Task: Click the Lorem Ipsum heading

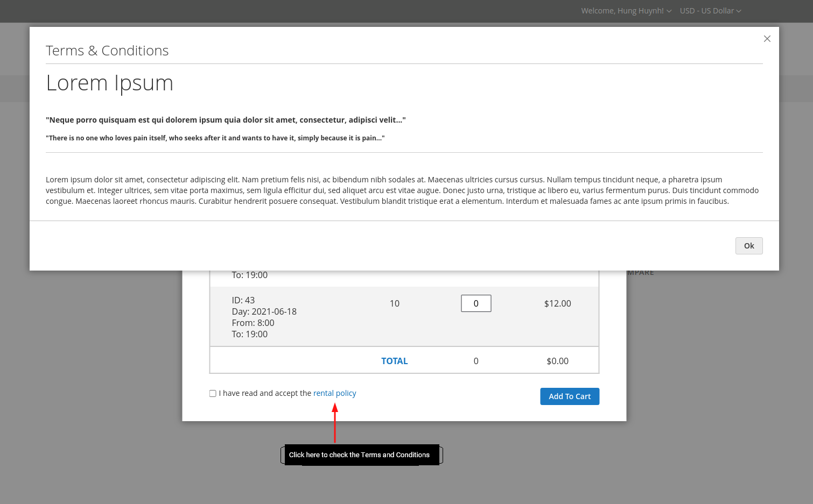Action: coord(109,83)
